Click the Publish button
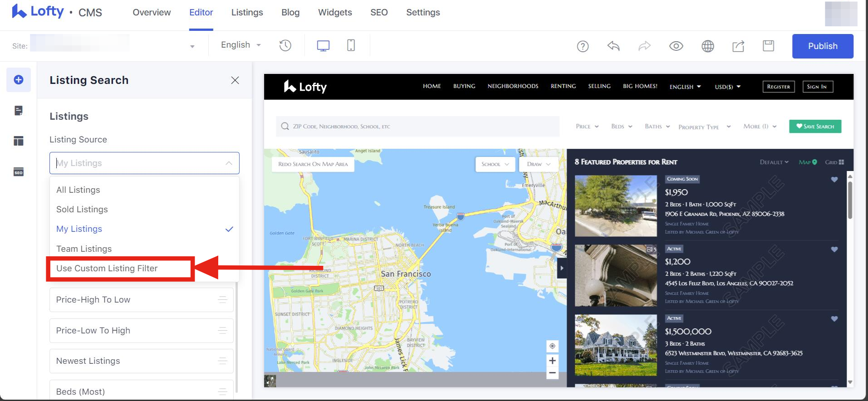The height and width of the screenshot is (401, 868). pyautogui.click(x=822, y=46)
